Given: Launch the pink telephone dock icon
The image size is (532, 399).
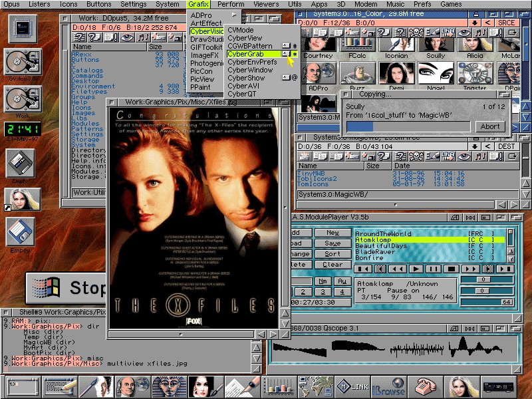Looking at the screenshot, I should click(x=426, y=386).
